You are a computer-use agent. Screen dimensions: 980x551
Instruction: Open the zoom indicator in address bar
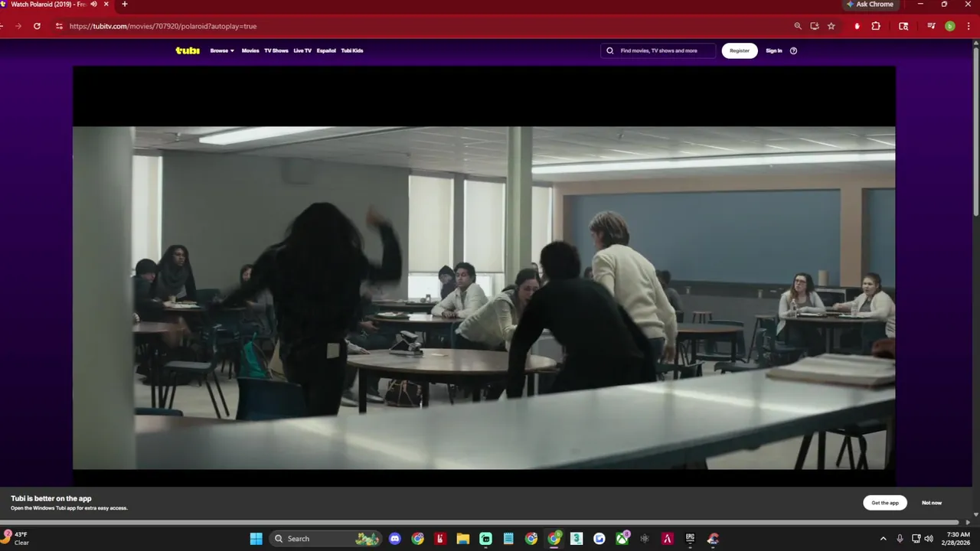point(798,26)
